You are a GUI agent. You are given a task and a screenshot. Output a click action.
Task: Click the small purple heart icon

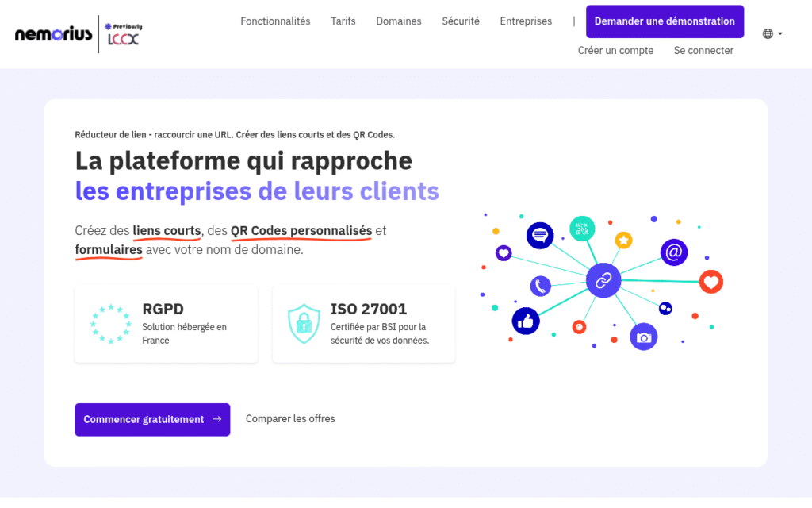point(504,253)
